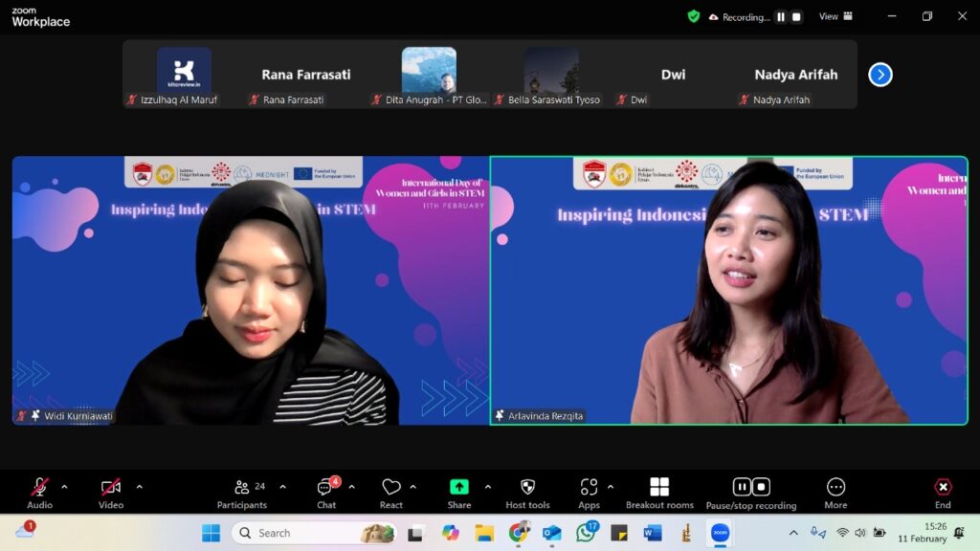Open File Explorer from taskbar
The image size is (980, 551).
484,533
